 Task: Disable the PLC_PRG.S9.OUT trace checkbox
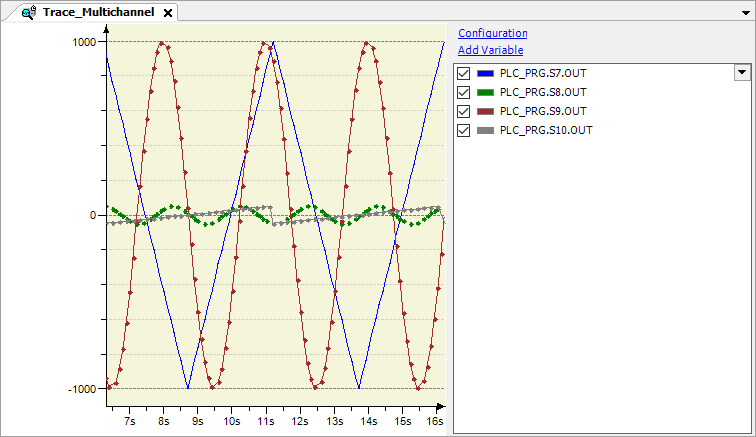point(464,111)
